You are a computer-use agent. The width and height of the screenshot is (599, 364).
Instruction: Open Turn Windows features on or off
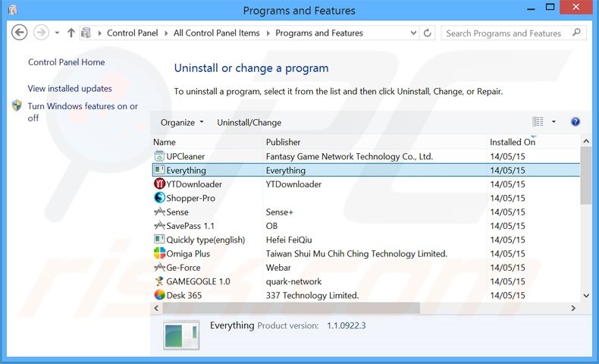83,112
